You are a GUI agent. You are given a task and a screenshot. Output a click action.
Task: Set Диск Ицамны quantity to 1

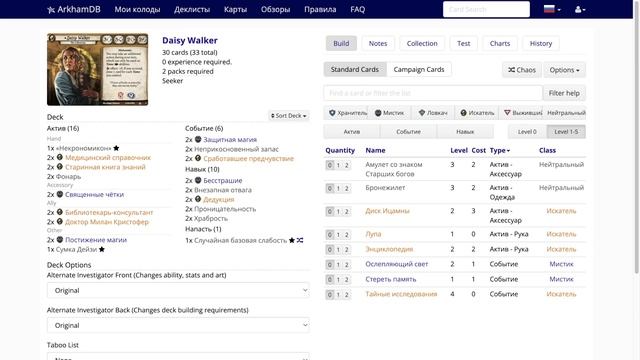click(x=338, y=211)
